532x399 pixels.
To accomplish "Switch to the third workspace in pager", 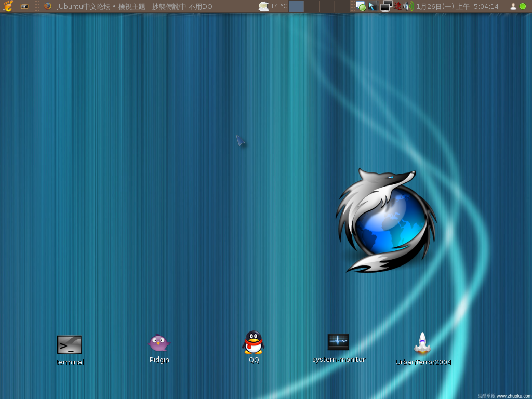I will coord(327,6).
